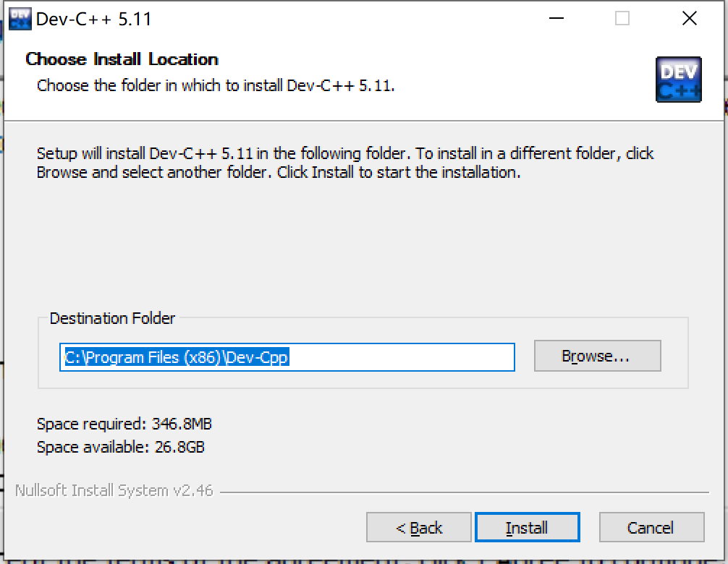This screenshot has width=728, height=564.
Task: Click the Space available 26.8GB label
Action: [120, 448]
